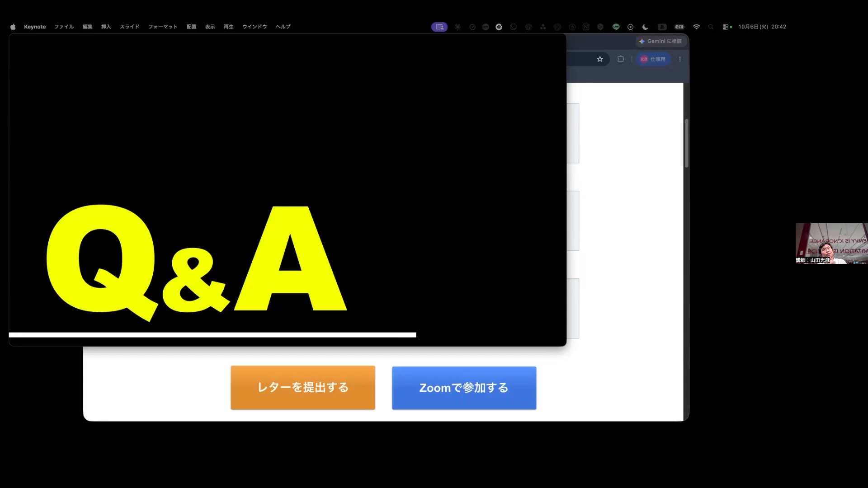
Task: Open the 再生 menu
Action: 228,27
